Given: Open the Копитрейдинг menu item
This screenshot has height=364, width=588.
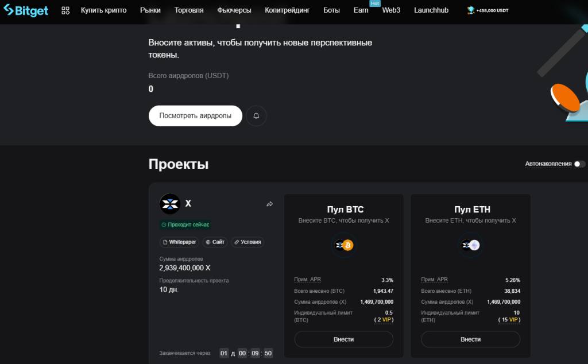Looking at the screenshot, I should pos(287,10).
